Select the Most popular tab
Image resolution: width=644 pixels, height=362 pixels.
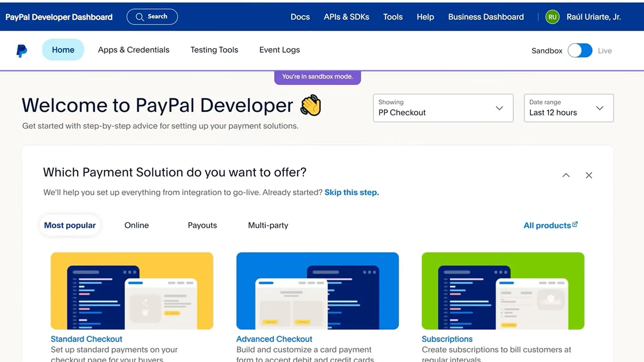click(70, 225)
